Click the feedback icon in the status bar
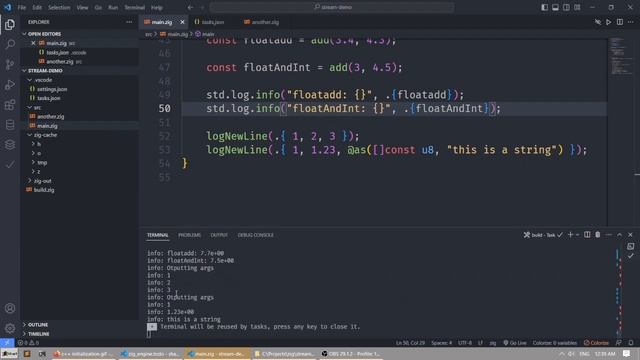This screenshot has height=360, width=640. point(619,343)
